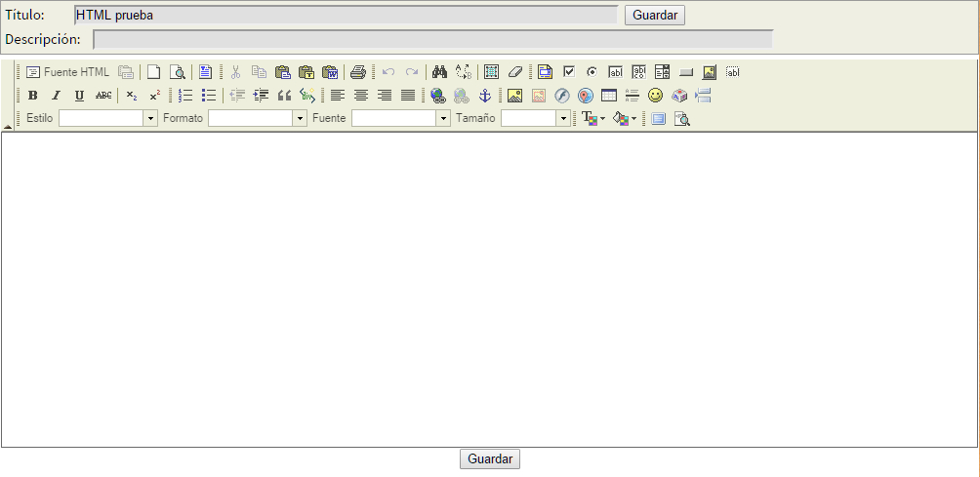The image size is (980, 477).
Task: Toggle strikethrough formatting
Action: tap(103, 96)
